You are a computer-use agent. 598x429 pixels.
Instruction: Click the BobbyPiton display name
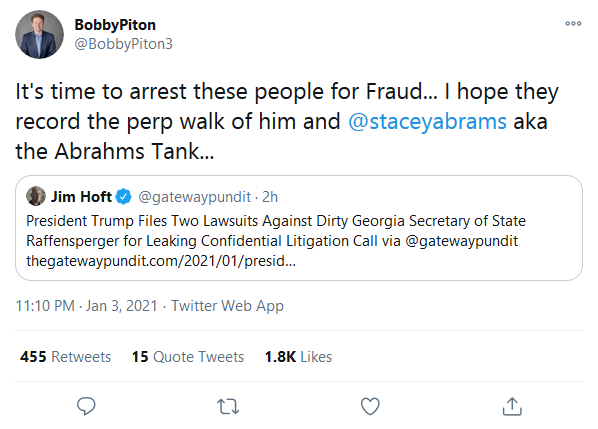115,25
